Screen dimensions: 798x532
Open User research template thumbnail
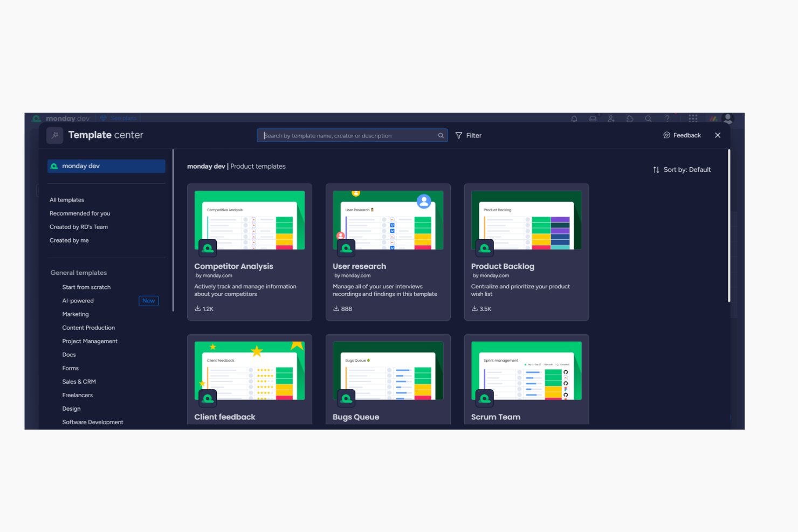[x=388, y=220]
